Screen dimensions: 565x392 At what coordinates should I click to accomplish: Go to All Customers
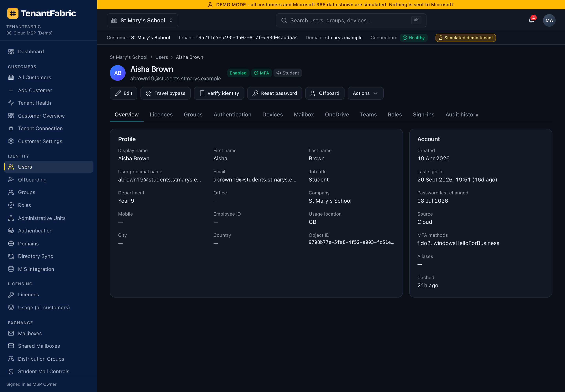point(49,77)
